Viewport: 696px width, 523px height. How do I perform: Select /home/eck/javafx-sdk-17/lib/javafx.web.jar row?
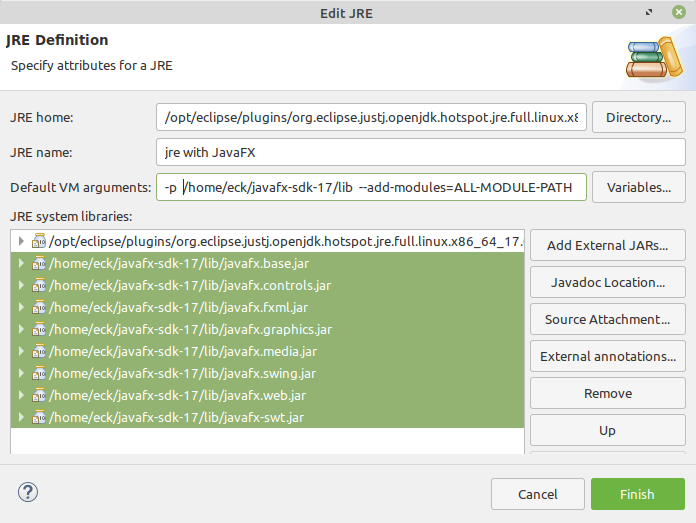click(x=267, y=395)
